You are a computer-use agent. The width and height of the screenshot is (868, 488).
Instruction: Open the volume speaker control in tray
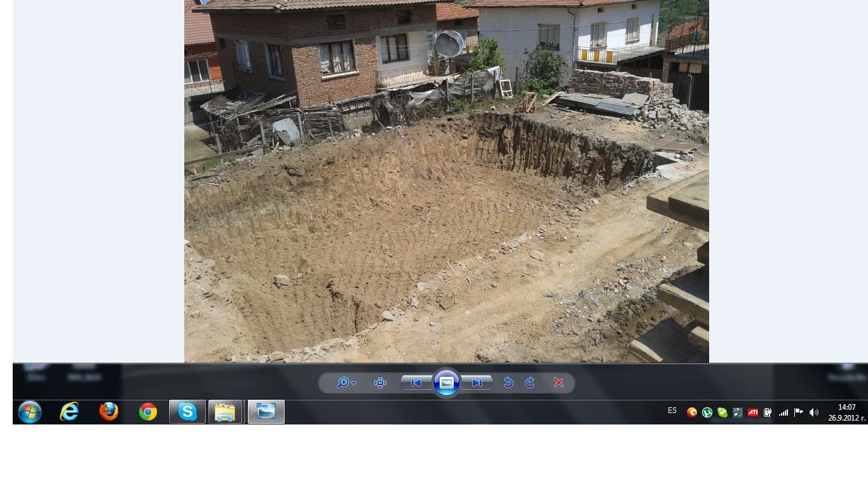(x=814, y=412)
